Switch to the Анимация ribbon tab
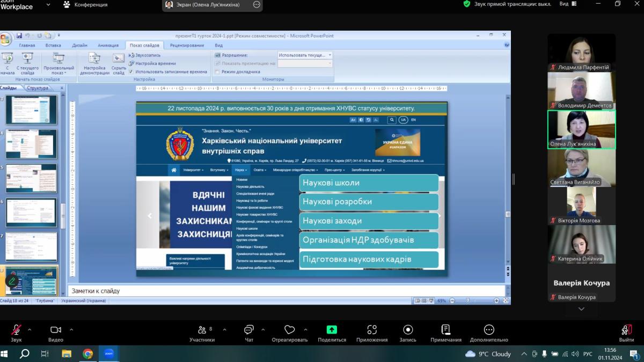 coord(108,46)
